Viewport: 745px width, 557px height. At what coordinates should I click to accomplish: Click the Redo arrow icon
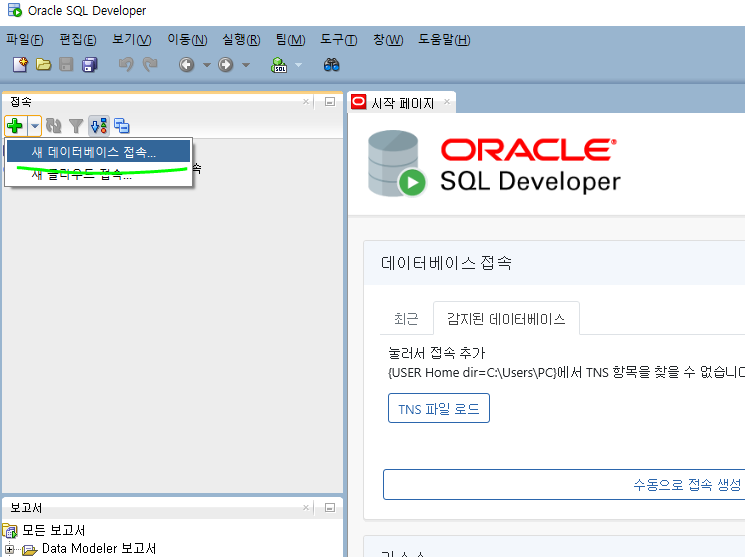point(150,64)
